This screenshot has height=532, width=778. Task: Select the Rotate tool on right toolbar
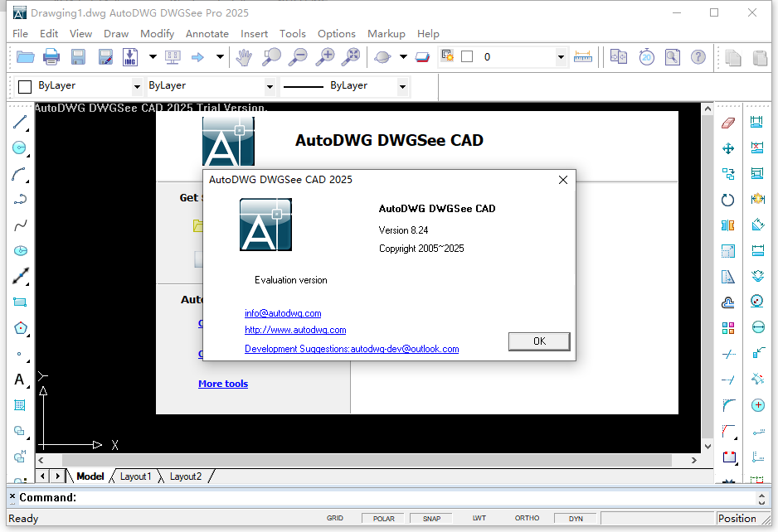(727, 199)
